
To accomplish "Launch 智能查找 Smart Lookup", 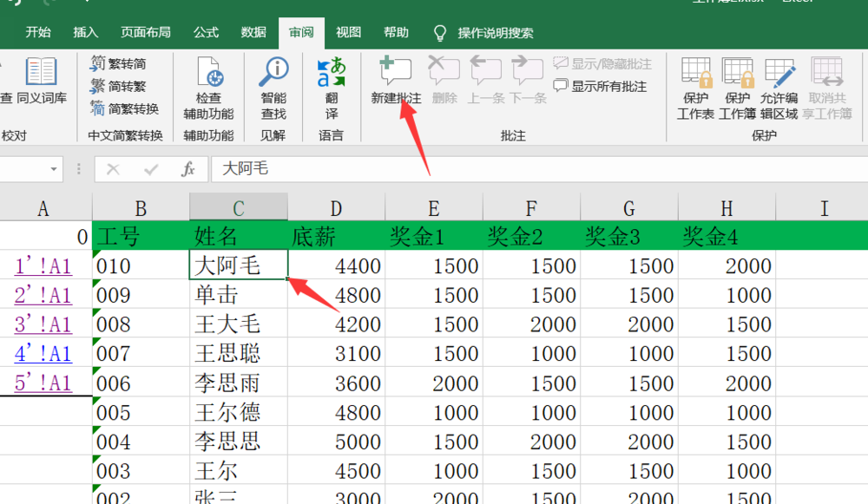I will [x=273, y=82].
